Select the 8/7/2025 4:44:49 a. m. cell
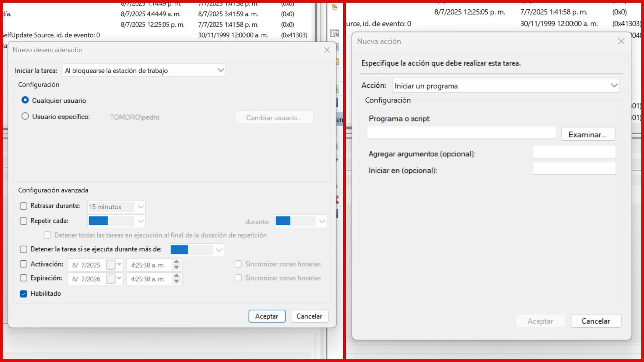The width and height of the screenshot is (644, 362). 151,14
